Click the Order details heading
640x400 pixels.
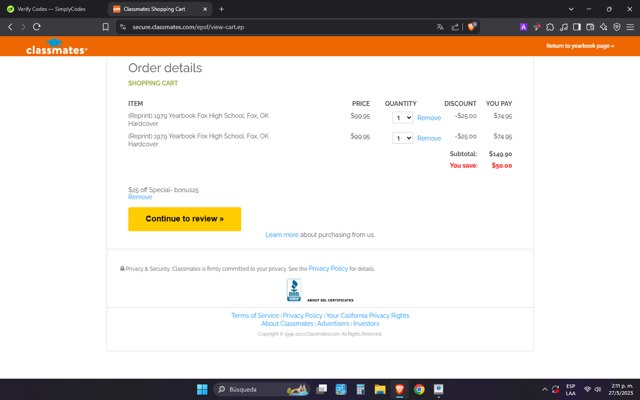click(x=165, y=68)
